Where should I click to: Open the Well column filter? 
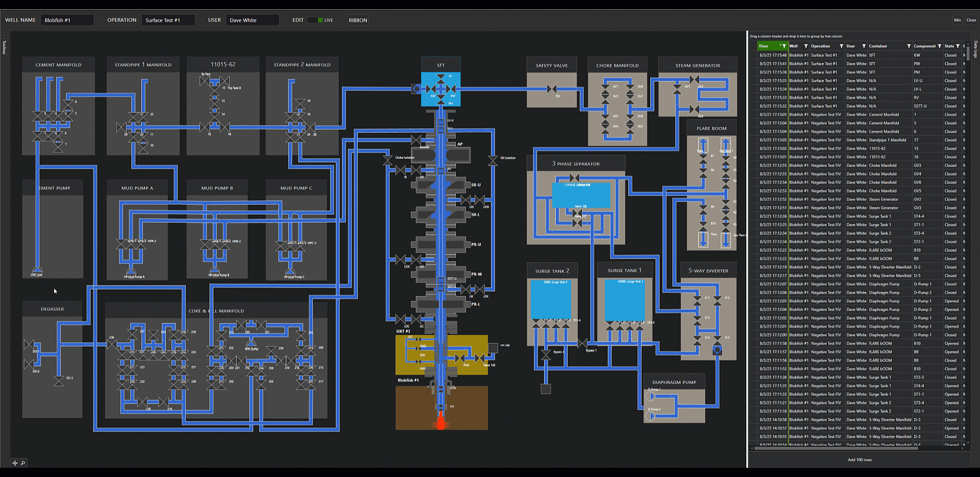pos(806,46)
